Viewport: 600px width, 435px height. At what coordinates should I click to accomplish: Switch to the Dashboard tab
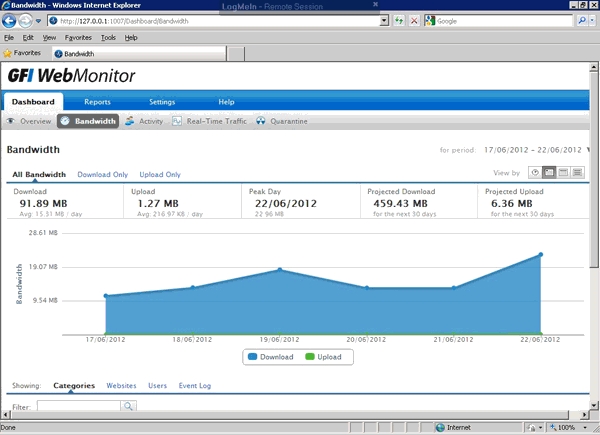(33, 102)
